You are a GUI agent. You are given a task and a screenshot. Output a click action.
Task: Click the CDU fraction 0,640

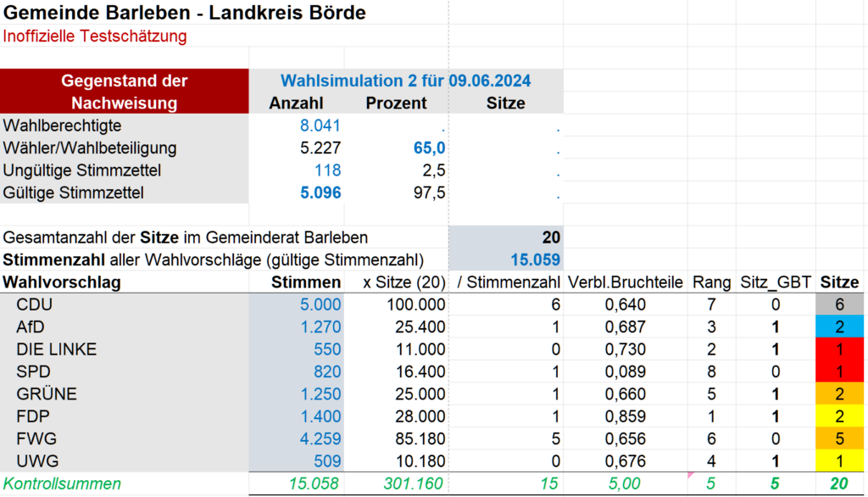626,304
